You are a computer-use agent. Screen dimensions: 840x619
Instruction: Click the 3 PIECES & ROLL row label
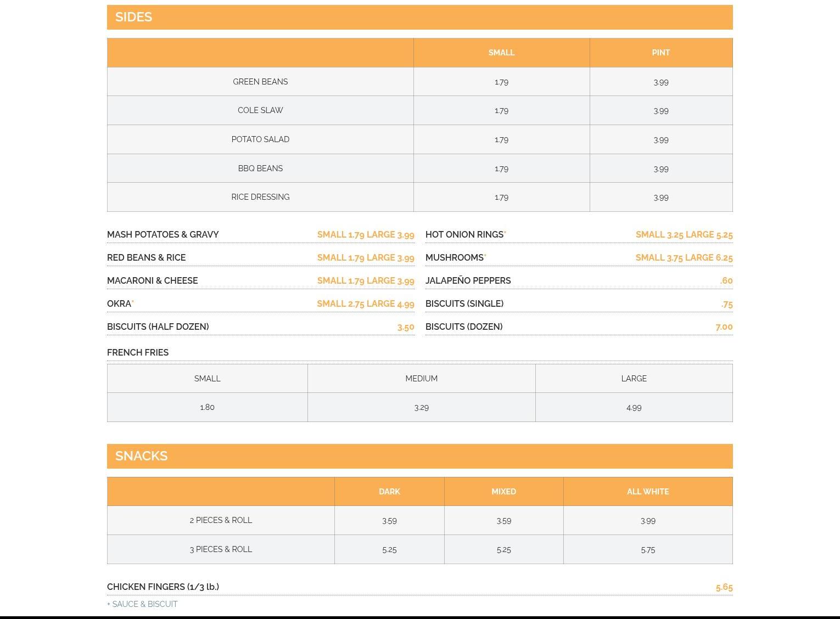[x=221, y=549]
